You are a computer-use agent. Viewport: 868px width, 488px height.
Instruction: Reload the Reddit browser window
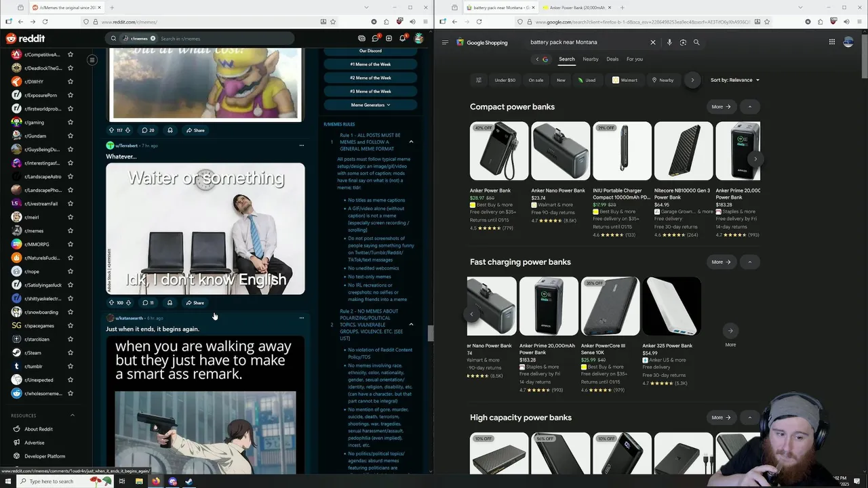click(x=45, y=22)
